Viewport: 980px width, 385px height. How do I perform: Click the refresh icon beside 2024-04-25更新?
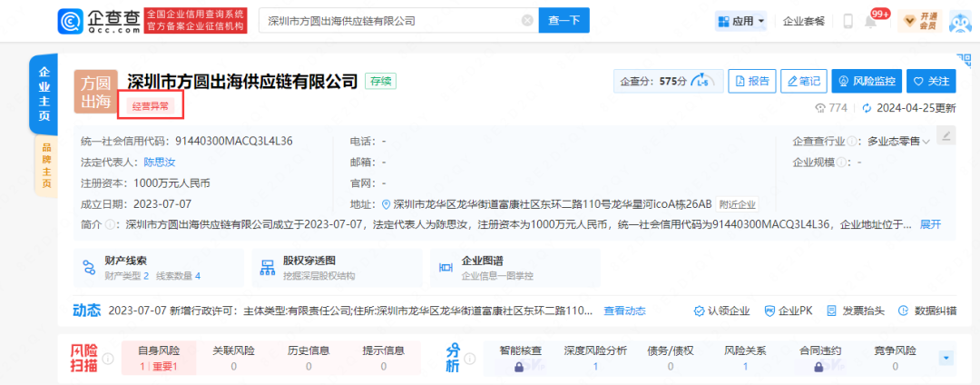[867, 108]
